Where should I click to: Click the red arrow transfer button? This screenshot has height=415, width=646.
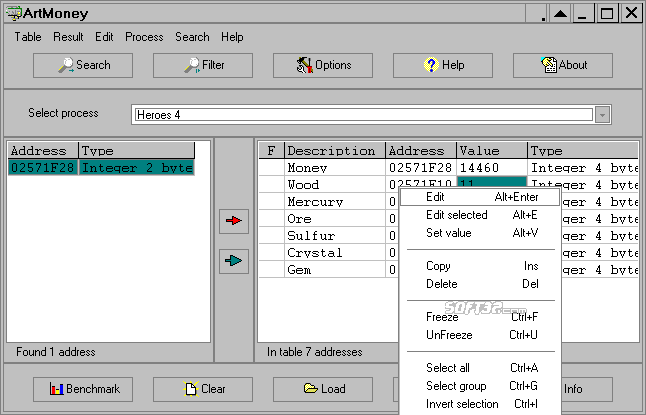(x=234, y=221)
